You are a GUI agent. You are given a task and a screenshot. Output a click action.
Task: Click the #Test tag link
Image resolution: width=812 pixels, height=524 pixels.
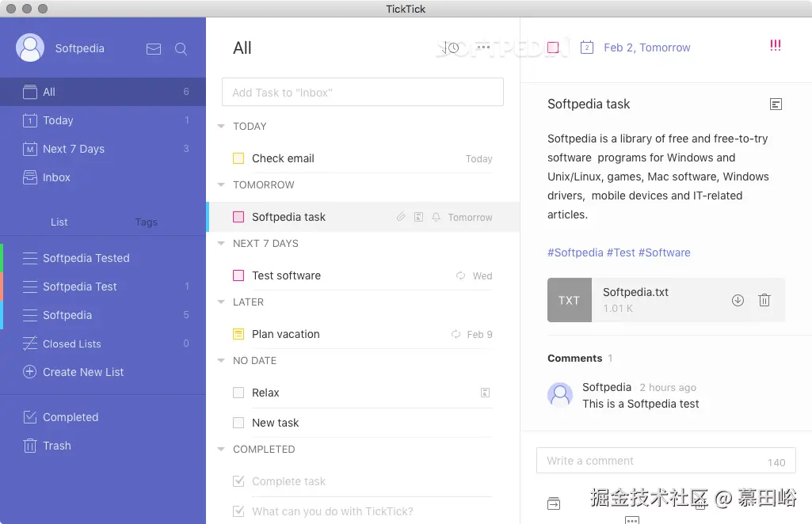coord(621,253)
